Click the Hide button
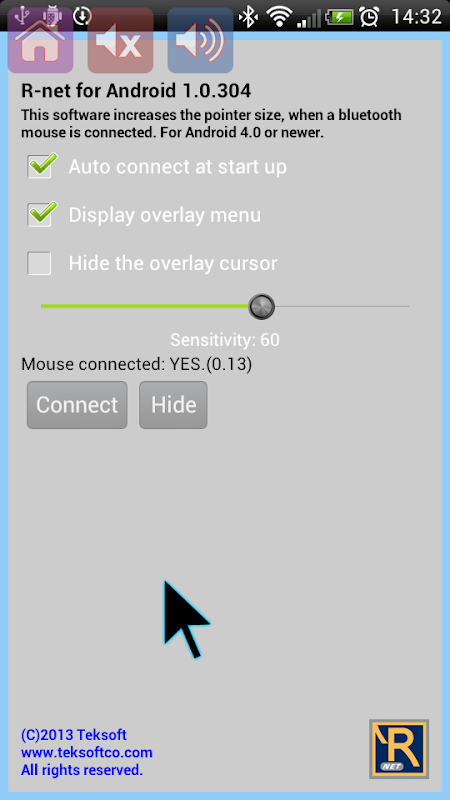The image size is (450, 800). point(173,405)
